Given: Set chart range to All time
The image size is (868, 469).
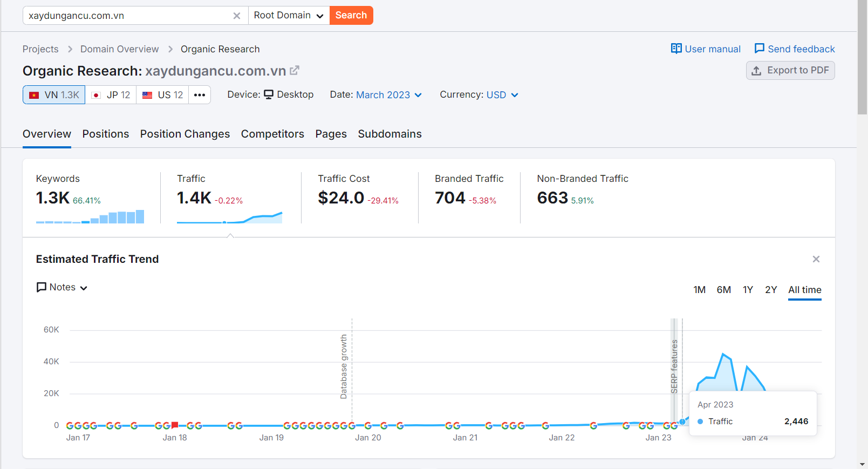Looking at the screenshot, I should pyautogui.click(x=805, y=290).
